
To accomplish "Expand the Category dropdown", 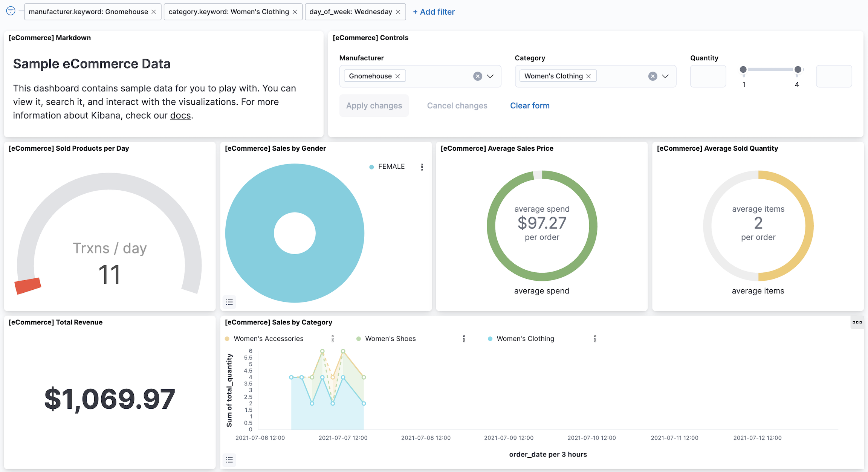I will click(x=665, y=76).
